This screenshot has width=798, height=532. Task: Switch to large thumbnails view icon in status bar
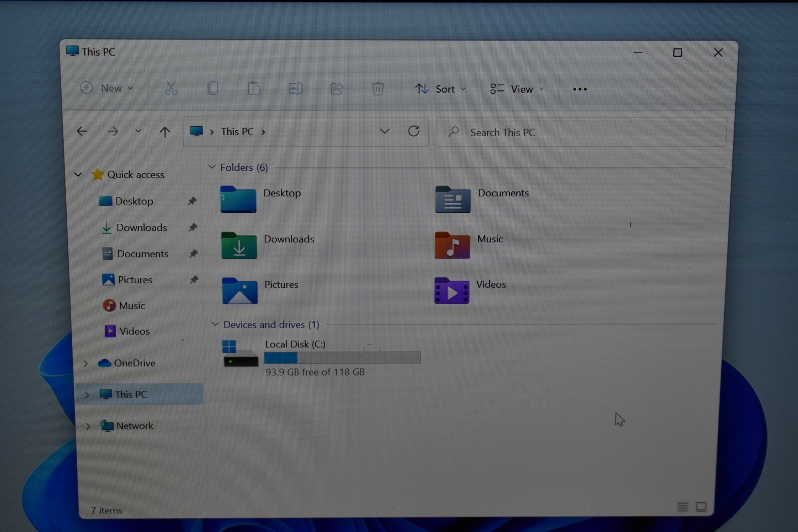pyautogui.click(x=701, y=507)
